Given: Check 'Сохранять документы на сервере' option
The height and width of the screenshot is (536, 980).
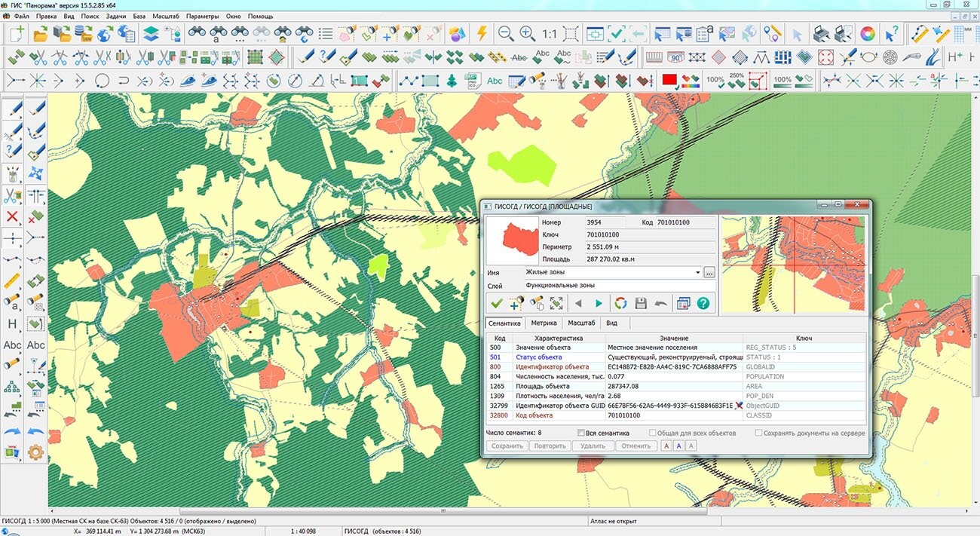Looking at the screenshot, I should [758, 433].
